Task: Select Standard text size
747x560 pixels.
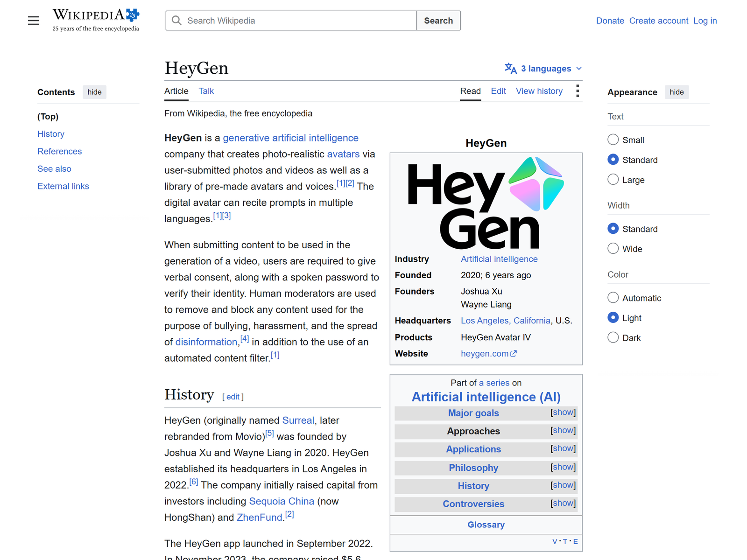Action: click(x=613, y=160)
